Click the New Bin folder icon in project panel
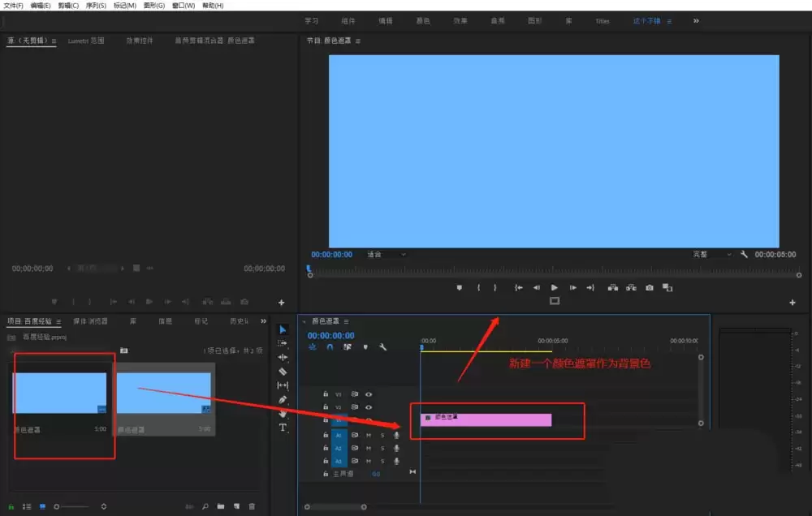The width and height of the screenshot is (812, 516). (x=220, y=506)
